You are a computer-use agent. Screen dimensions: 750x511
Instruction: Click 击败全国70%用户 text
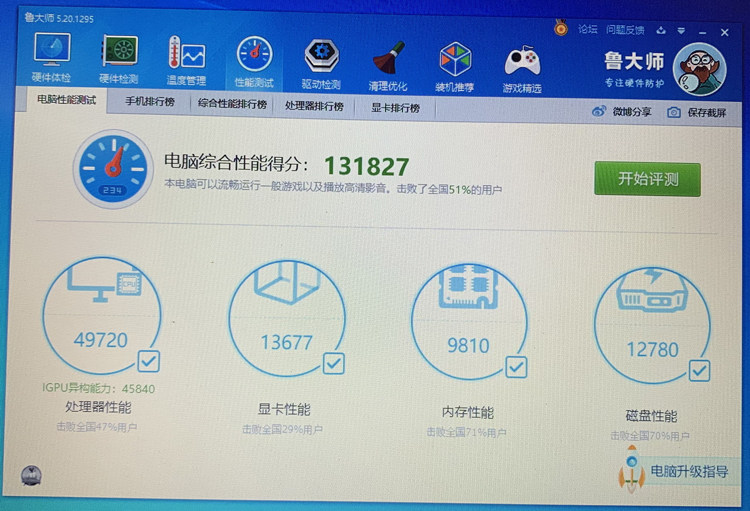(650, 436)
